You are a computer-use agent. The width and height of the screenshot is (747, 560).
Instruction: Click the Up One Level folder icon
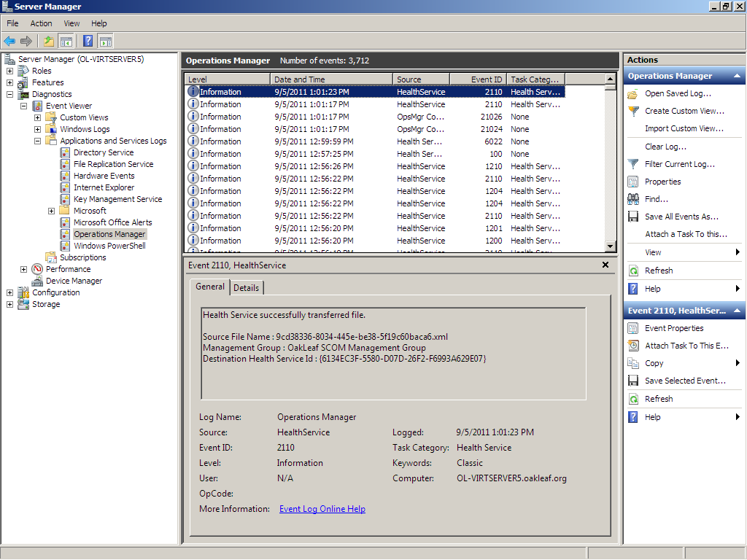49,42
